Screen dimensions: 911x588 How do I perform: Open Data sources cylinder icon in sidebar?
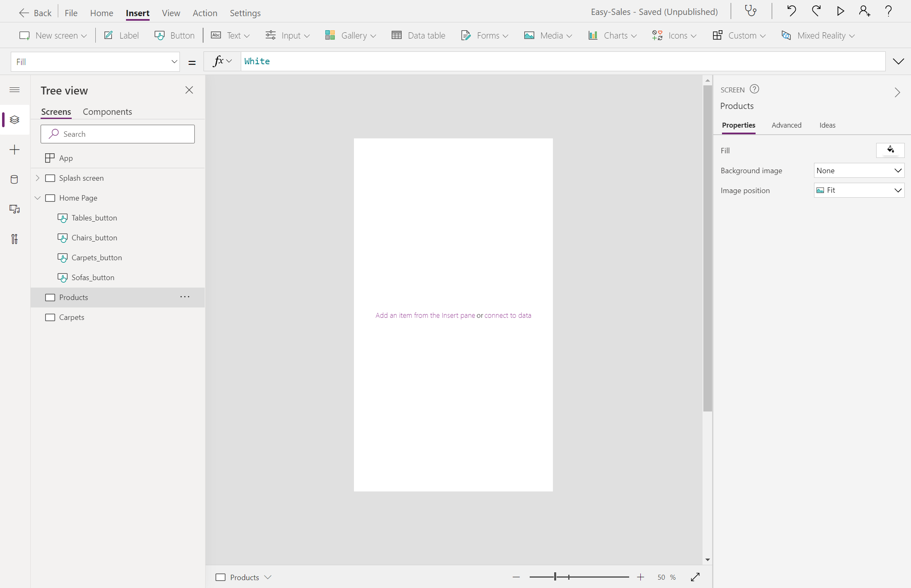(x=15, y=179)
